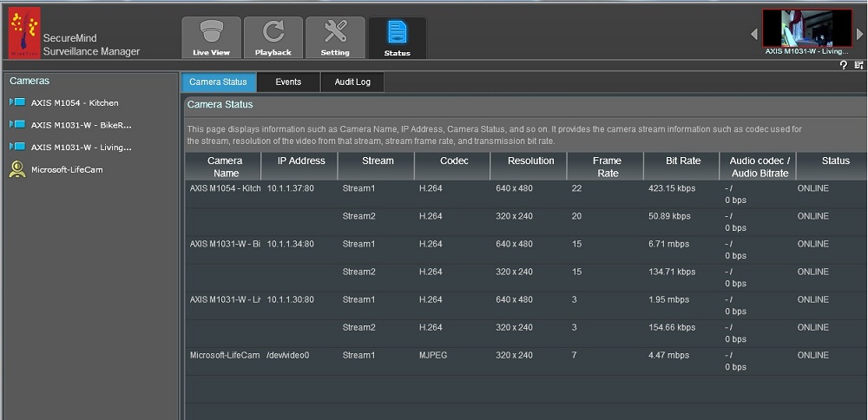Open the Setting tab
868x420 pixels.
click(335, 37)
